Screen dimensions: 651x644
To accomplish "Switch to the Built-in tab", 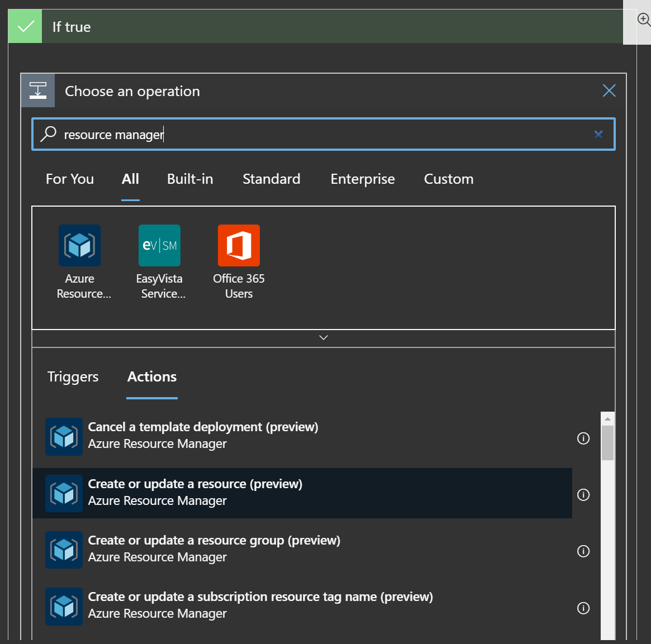I will click(190, 179).
